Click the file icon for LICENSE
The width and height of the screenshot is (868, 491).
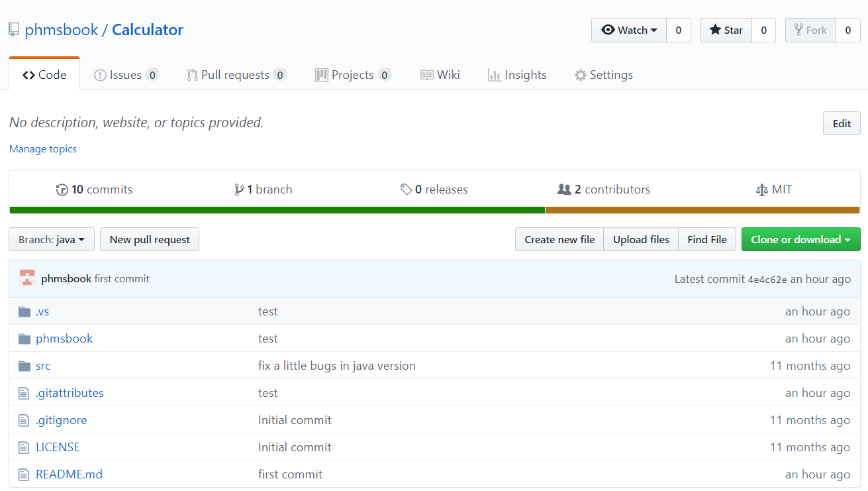(x=24, y=447)
